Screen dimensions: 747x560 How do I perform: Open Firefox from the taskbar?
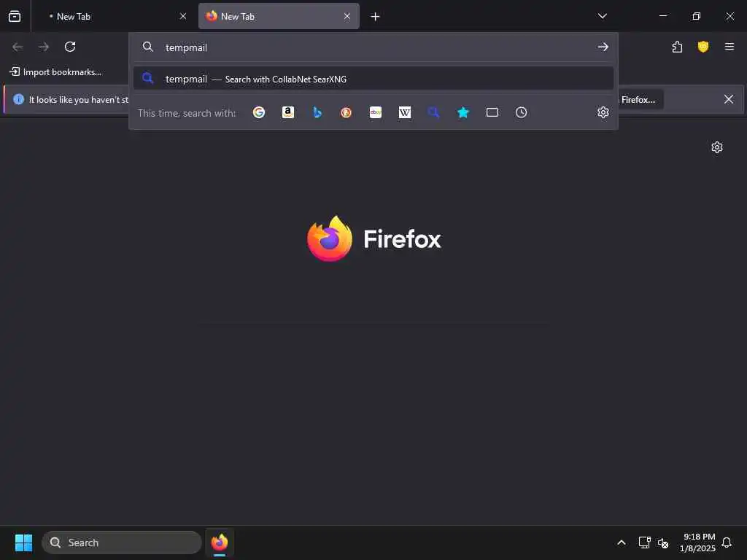220,542
